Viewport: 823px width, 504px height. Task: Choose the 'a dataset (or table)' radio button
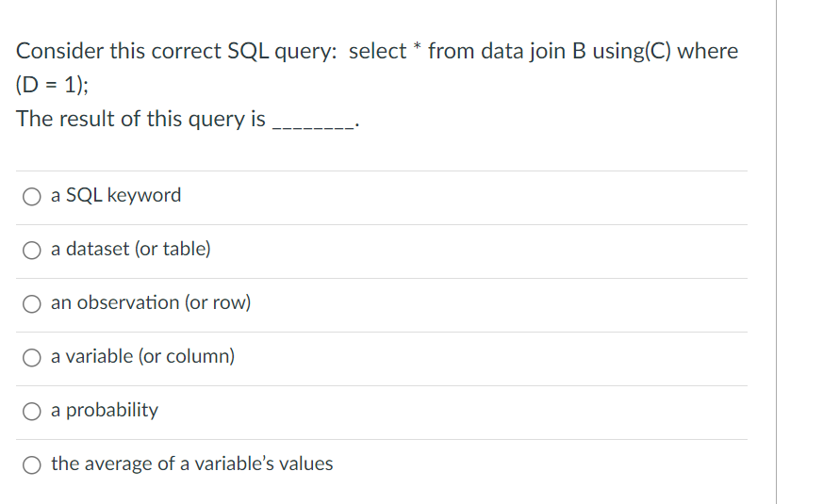click(33, 251)
